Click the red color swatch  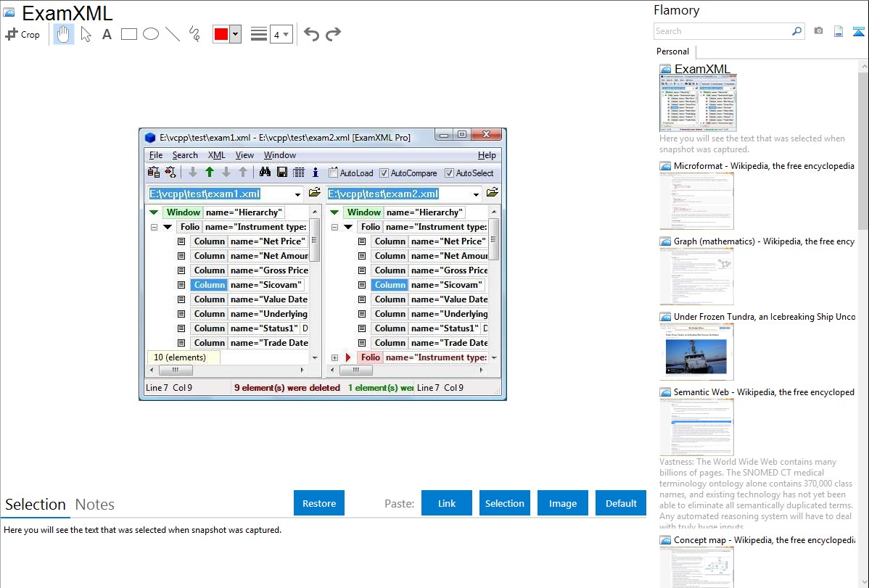[x=221, y=34]
